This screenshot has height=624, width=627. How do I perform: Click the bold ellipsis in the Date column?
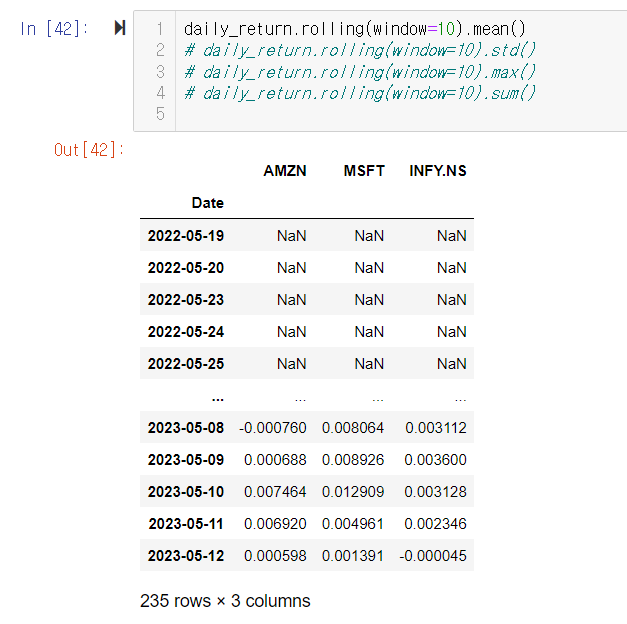218,399
